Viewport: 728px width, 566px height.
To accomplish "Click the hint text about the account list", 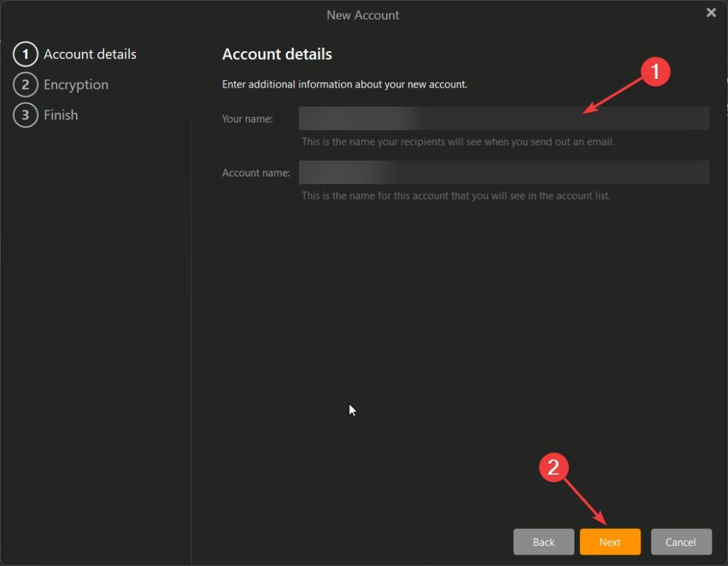I will coord(455,196).
